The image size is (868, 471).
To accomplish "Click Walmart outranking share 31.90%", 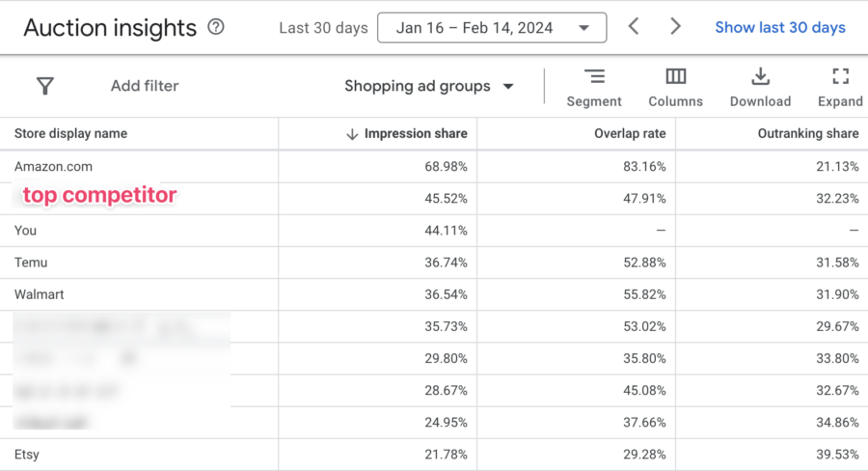I will click(837, 294).
